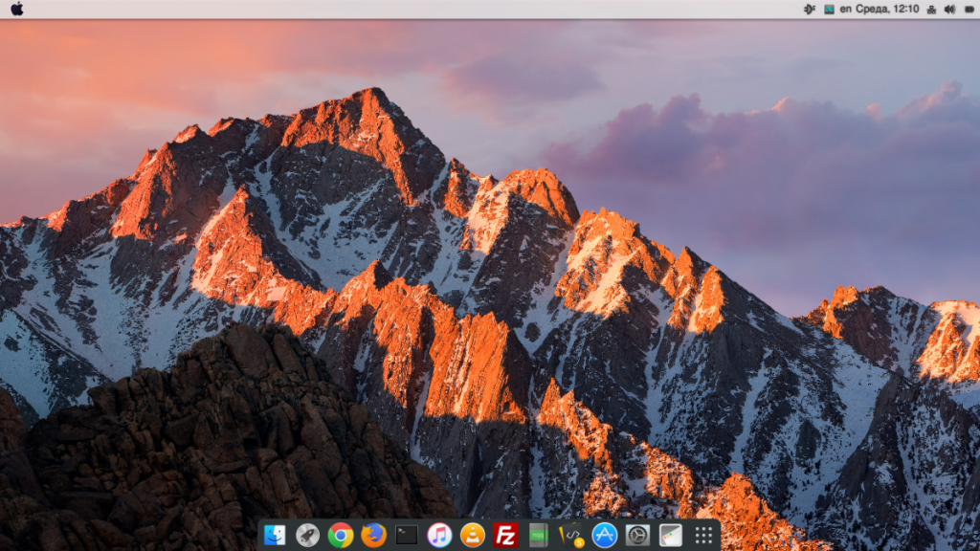Open the teal system monitor tray icon
Viewport: 980px width, 551px height.
[x=830, y=9]
